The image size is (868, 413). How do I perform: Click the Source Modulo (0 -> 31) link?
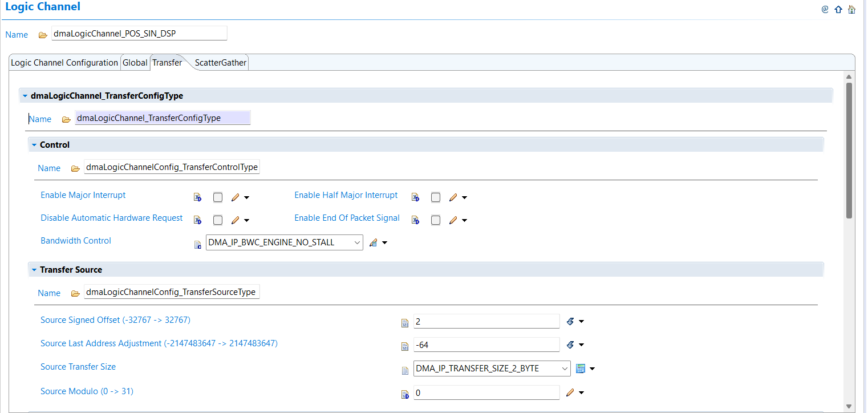click(x=87, y=391)
